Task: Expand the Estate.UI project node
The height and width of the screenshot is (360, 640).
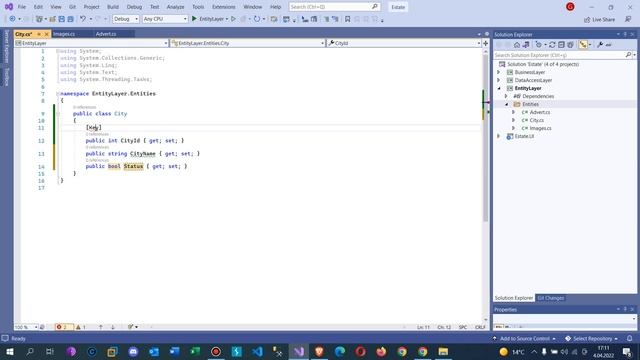Action: click(498, 136)
